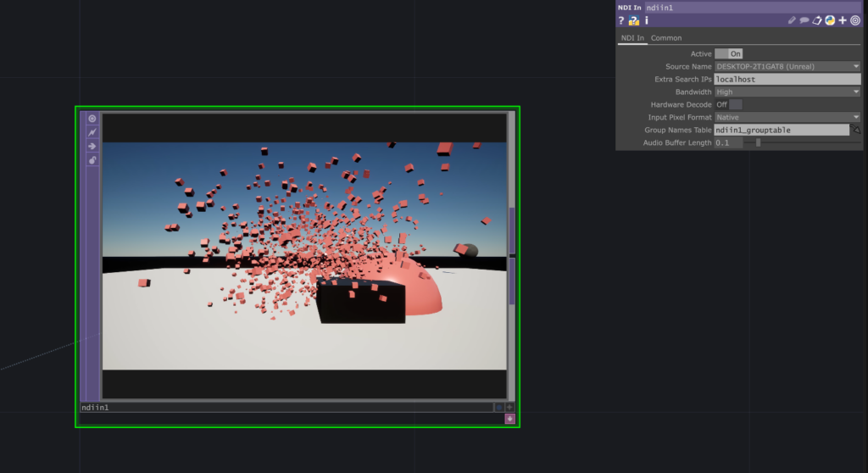Open Python help for the operator

(x=633, y=20)
